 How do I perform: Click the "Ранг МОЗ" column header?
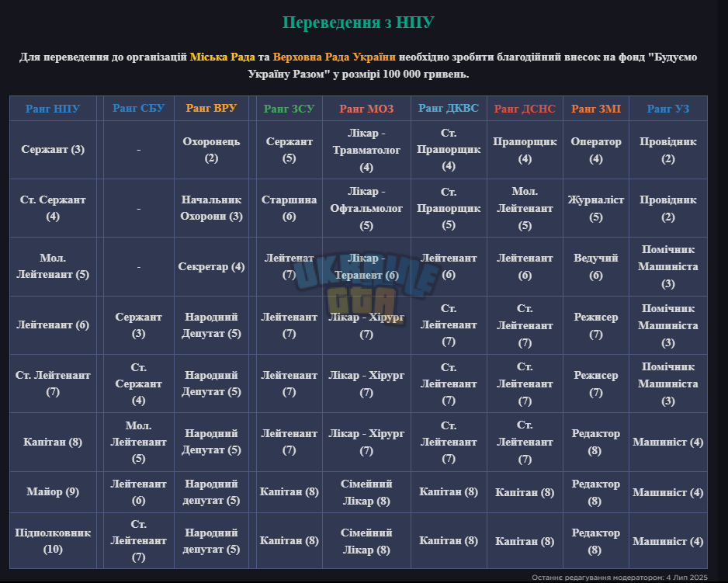[x=366, y=109]
